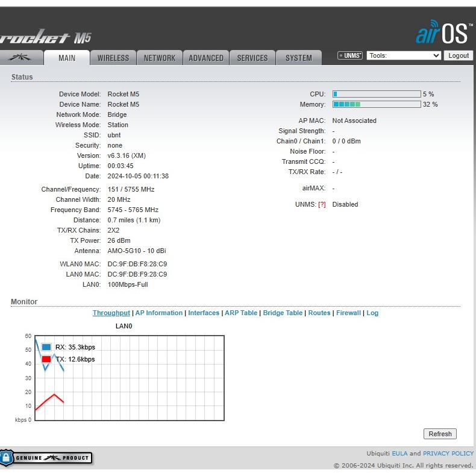Click the Chain0 / Chain1 value 0 / 0 dBm
The height and width of the screenshot is (476, 476).
pos(346,141)
